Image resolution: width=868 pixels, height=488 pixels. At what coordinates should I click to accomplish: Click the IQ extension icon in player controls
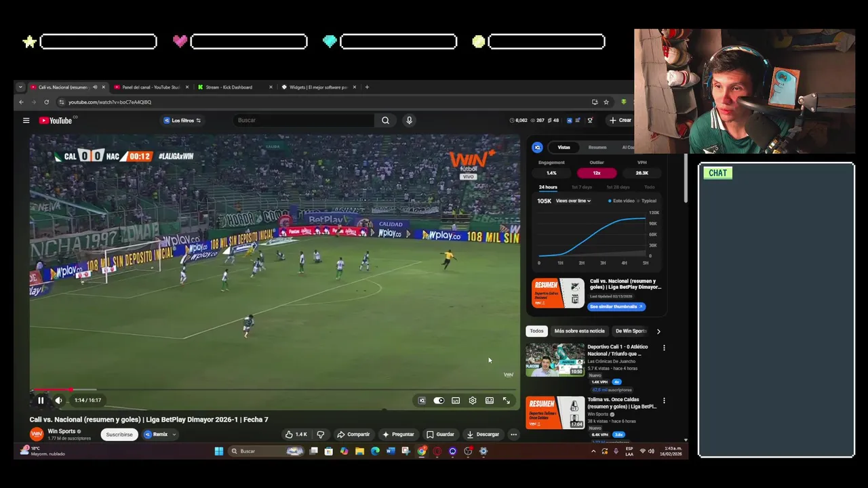pyautogui.click(x=422, y=401)
